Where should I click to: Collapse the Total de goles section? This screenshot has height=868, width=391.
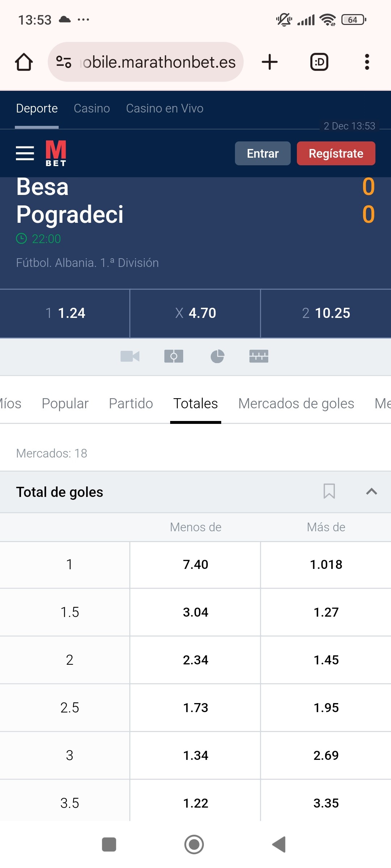pos(371,492)
